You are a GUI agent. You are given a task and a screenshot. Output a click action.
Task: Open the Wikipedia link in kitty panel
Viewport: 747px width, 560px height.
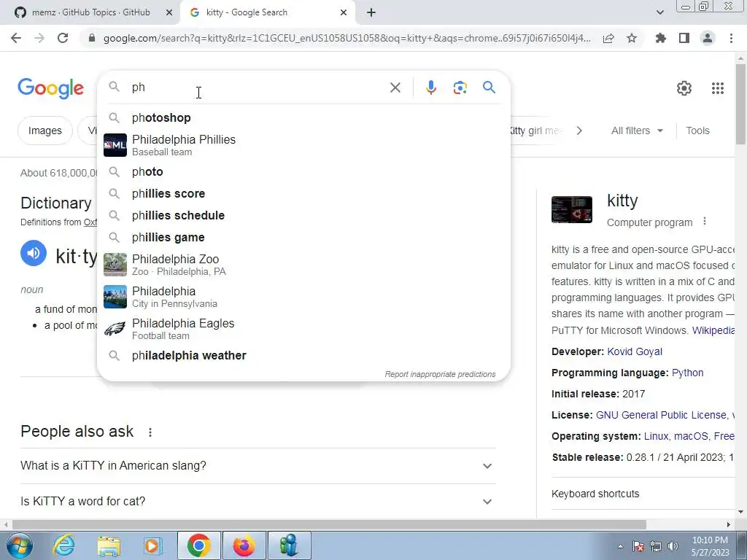tap(713, 330)
